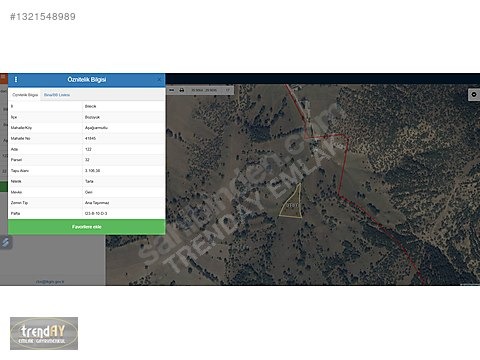This screenshot has width=480, height=360.
Task: Click the Mahalle/Köy row label
Action: 21,128
